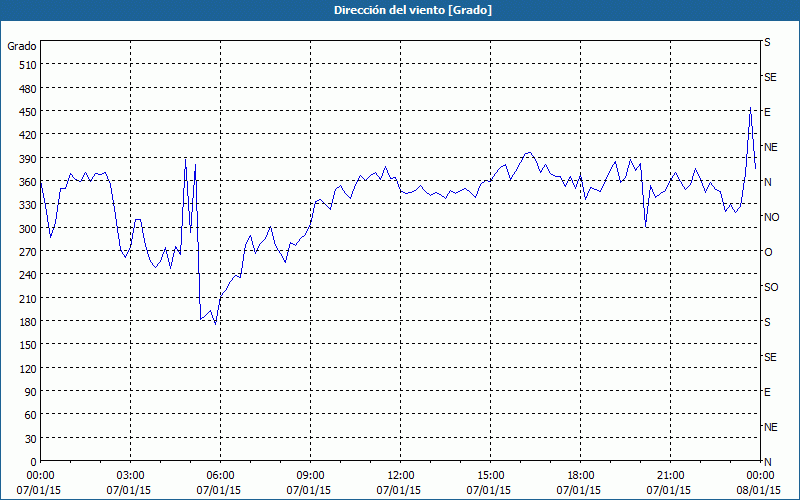Choose the 180 degree axis value
This screenshot has height=500, width=800.
(28, 322)
